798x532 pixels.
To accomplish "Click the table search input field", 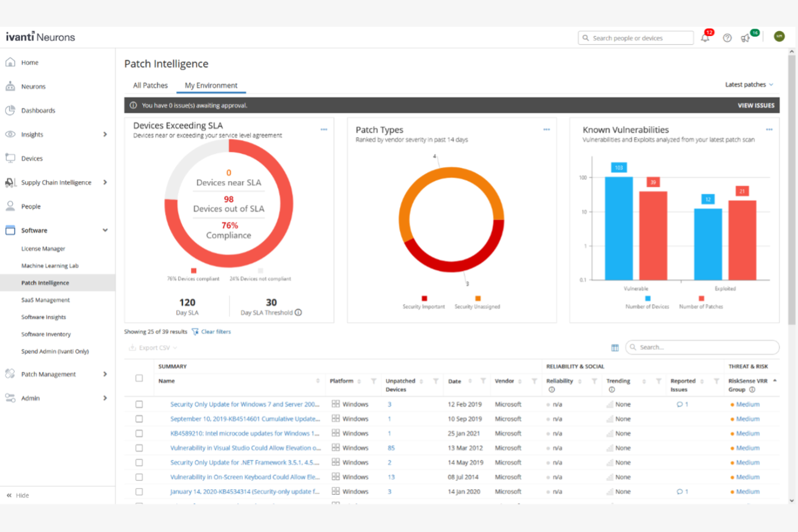I will (x=701, y=347).
